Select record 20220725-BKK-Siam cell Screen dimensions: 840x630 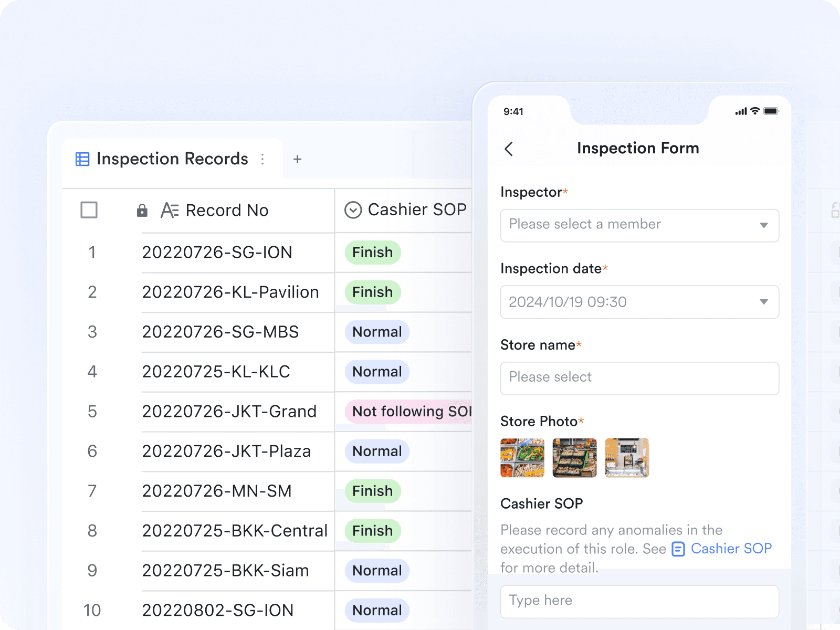pyautogui.click(x=237, y=571)
